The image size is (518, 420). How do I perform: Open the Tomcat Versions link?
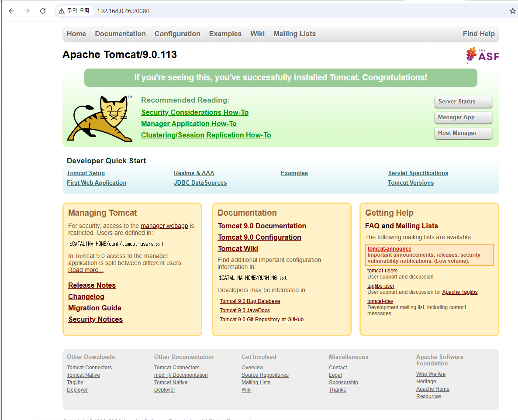tap(411, 182)
